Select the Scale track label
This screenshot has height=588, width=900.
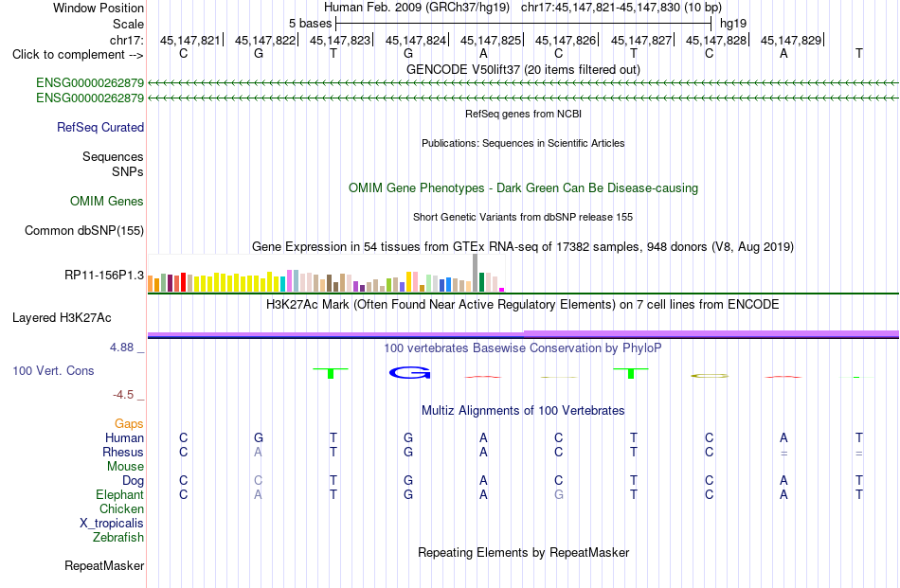[128, 24]
